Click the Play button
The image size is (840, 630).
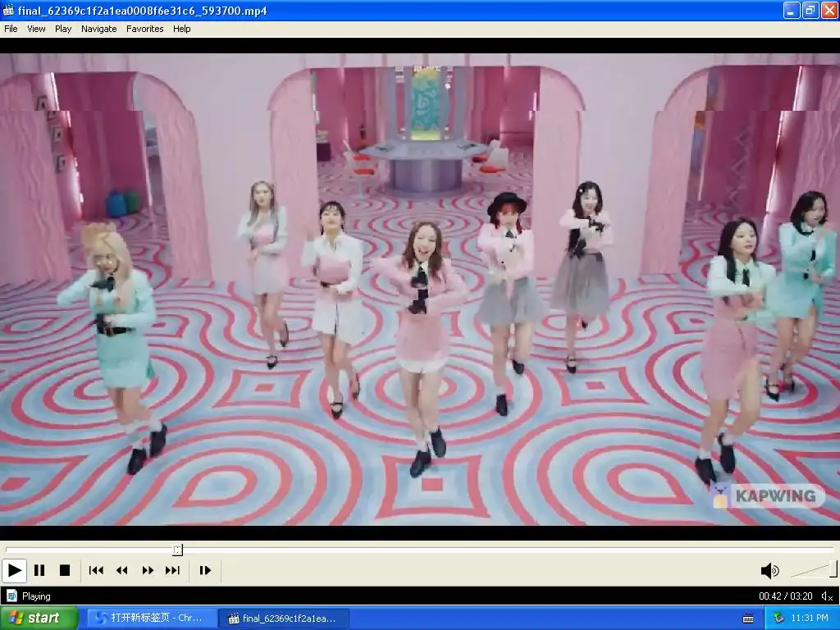15,571
